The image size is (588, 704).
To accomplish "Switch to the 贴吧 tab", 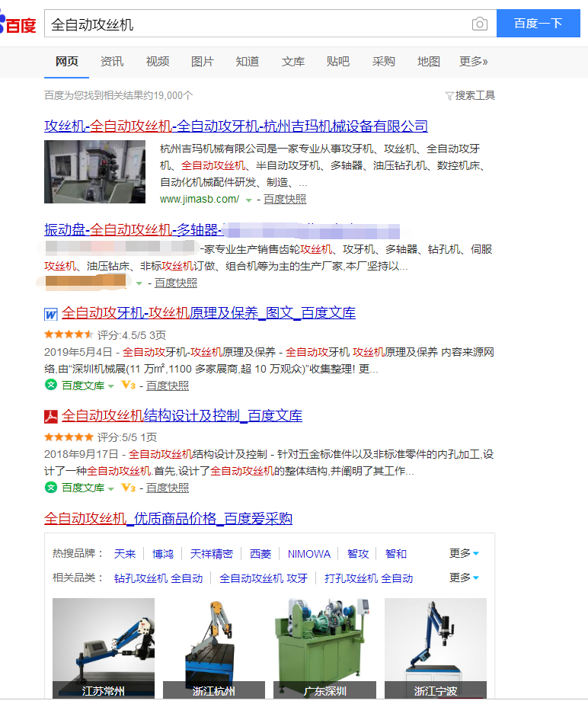I will (x=337, y=62).
